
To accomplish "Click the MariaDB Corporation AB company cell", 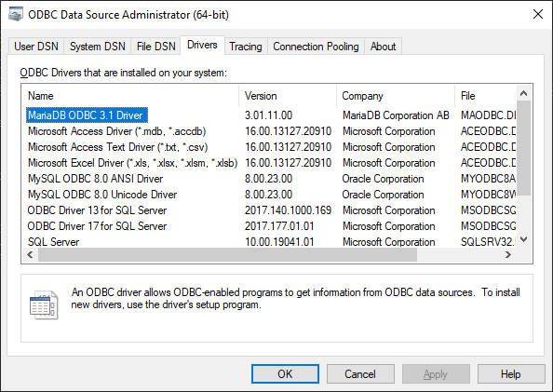I will coord(396,115).
